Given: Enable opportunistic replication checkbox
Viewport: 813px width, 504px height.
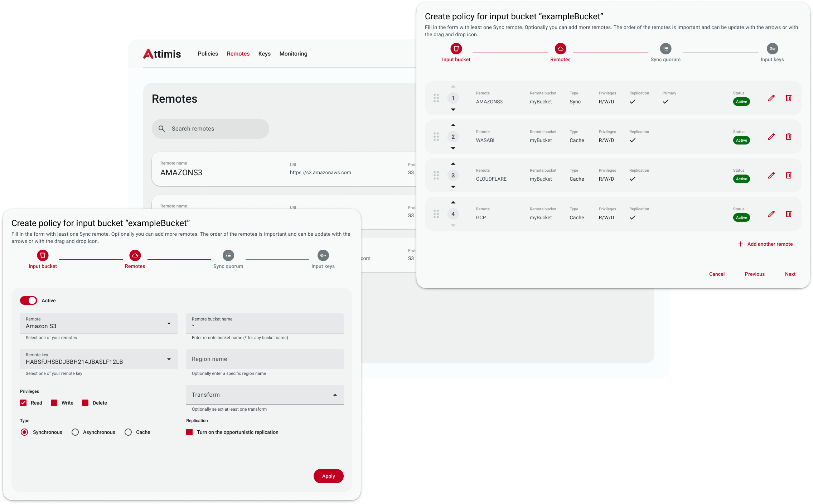Looking at the screenshot, I should 189,432.
